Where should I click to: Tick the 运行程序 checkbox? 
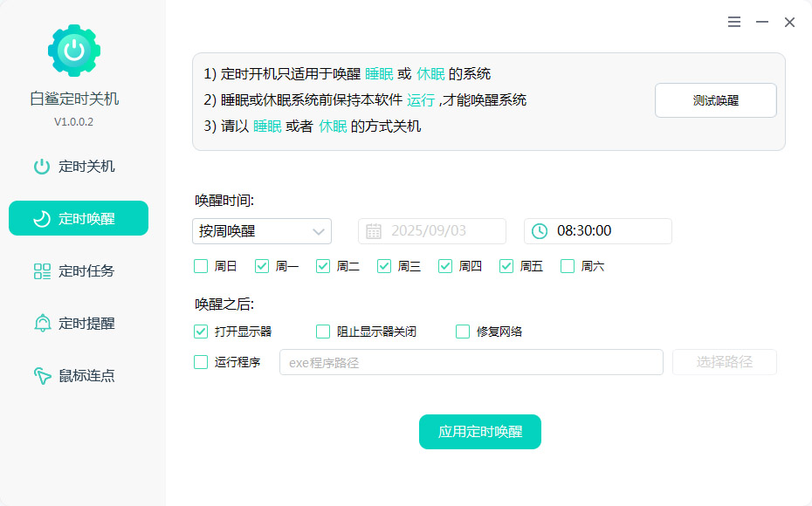coord(202,362)
